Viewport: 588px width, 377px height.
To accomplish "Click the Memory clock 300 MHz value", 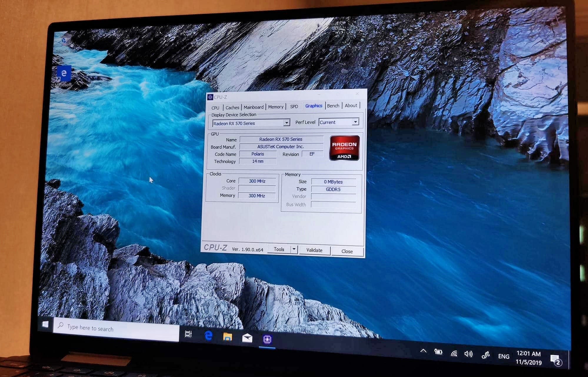I will click(256, 196).
